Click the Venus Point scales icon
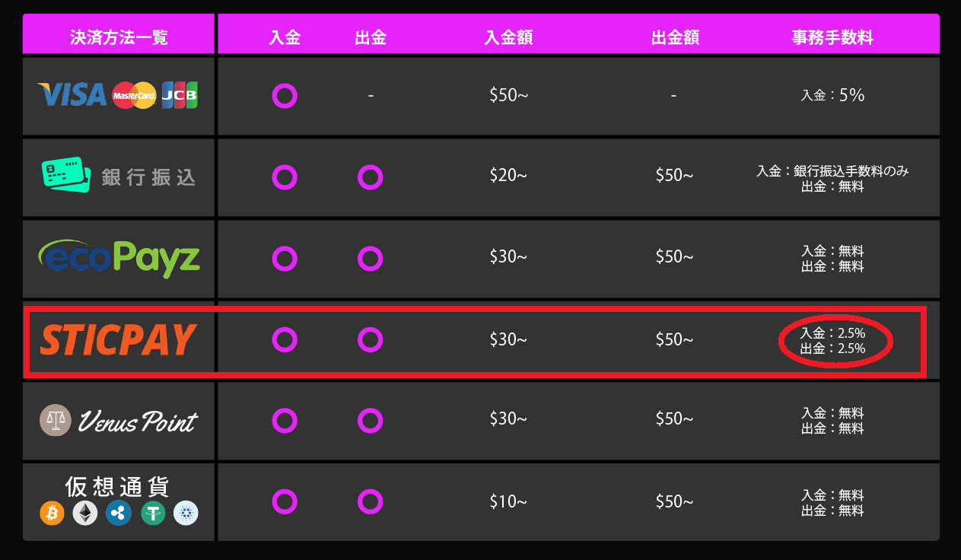The height and width of the screenshot is (560, 961). click(56, 420)
